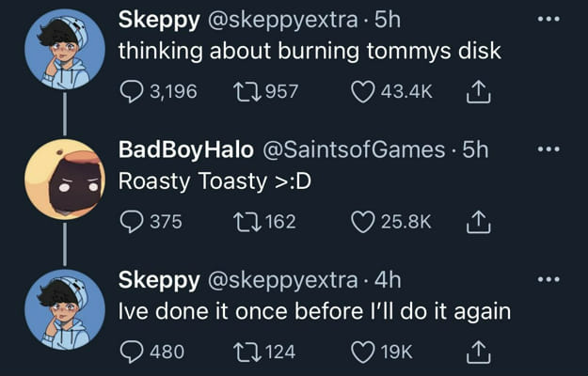This screenshot has width=588, height=376.
Task: Like Skeppy's tweet with 43.4K likes
Action: click(362, 91)
